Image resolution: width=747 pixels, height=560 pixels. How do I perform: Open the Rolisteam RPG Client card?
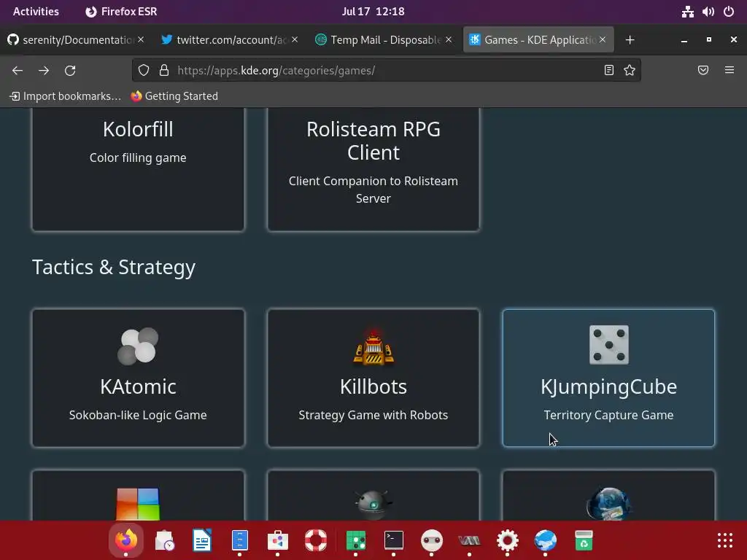[373, 169]
